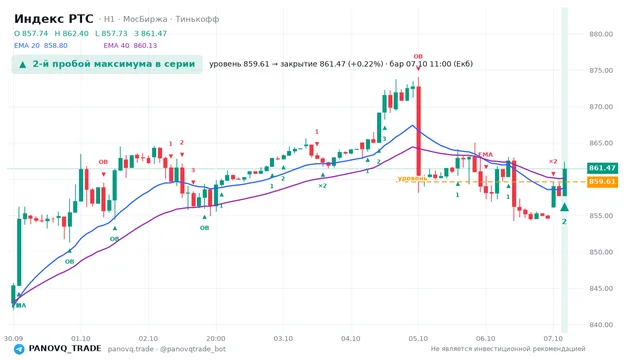
Task: Click the 845.00 price axis label
Action: [x=601, y=288]
